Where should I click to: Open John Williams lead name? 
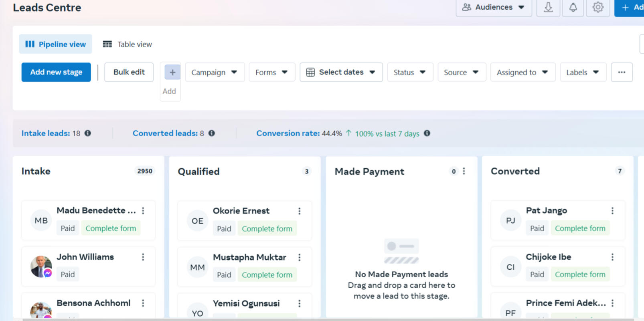85,257
